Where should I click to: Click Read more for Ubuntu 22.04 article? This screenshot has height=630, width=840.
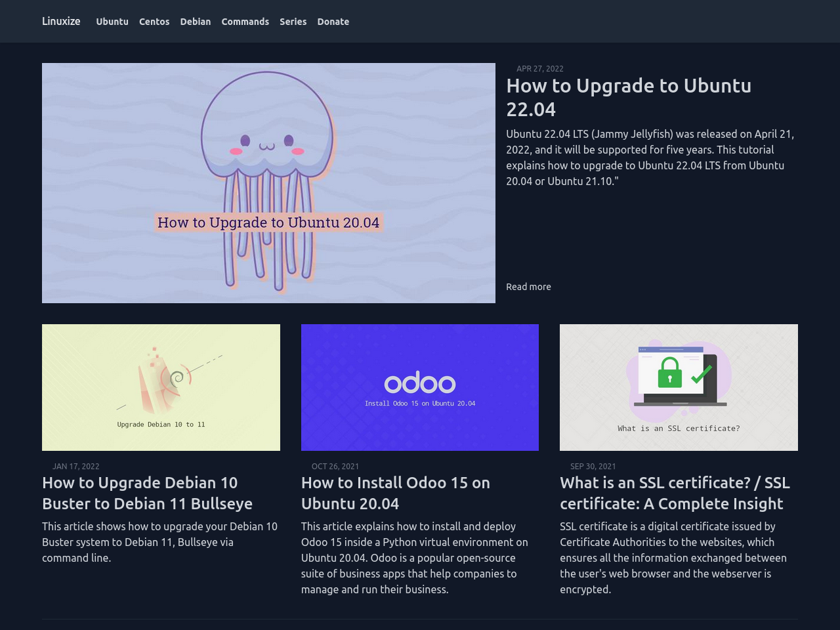[528, 287]
